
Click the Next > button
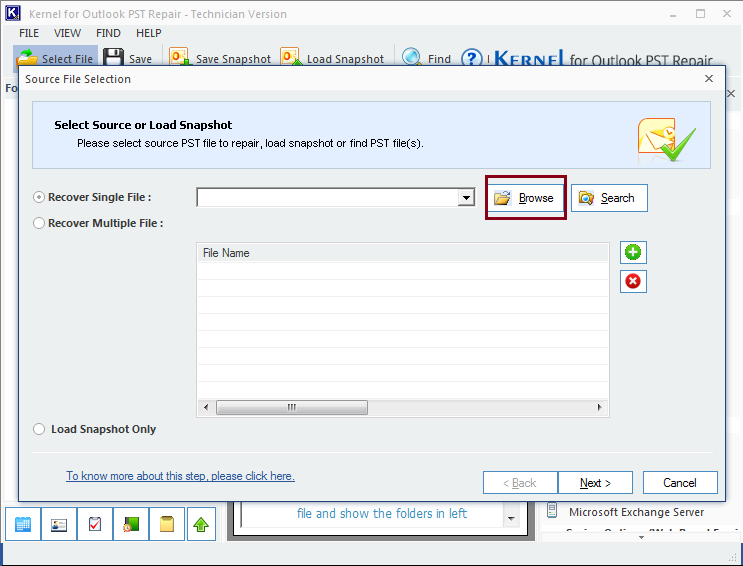[595, 483]
